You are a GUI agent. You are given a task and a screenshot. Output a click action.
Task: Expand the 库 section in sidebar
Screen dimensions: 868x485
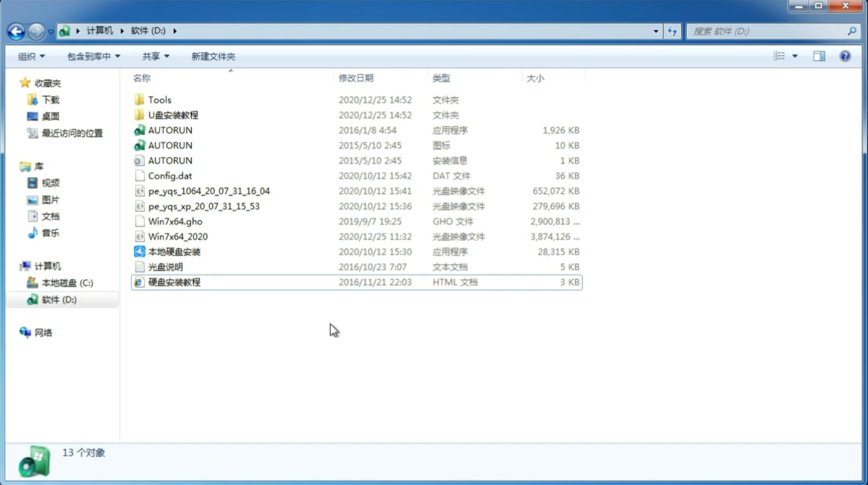pyautogui.click(x=18, y=166)
